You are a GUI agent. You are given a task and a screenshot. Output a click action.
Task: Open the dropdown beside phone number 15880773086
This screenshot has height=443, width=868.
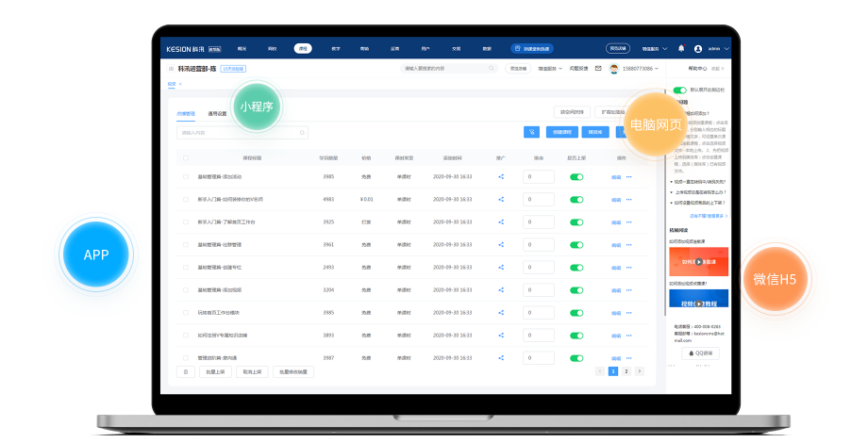point(657,69)
